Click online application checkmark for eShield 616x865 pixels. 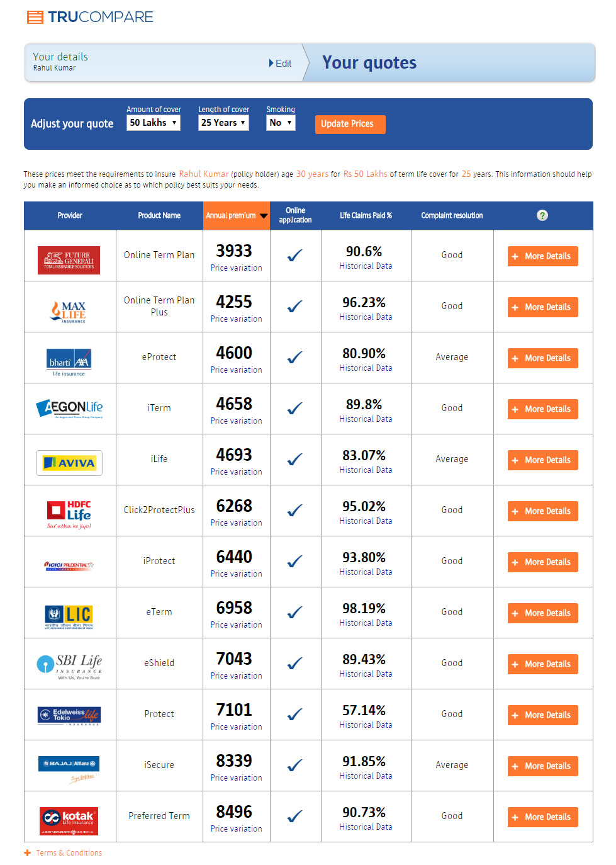[x=295, y=664]
